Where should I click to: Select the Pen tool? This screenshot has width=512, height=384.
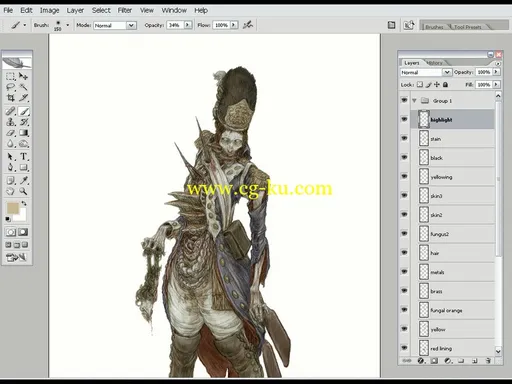10,167
